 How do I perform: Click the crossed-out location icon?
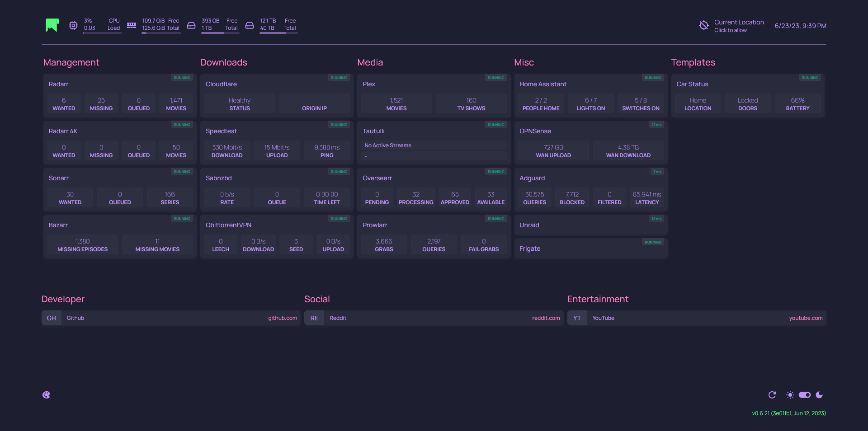[x=704, y=26]
